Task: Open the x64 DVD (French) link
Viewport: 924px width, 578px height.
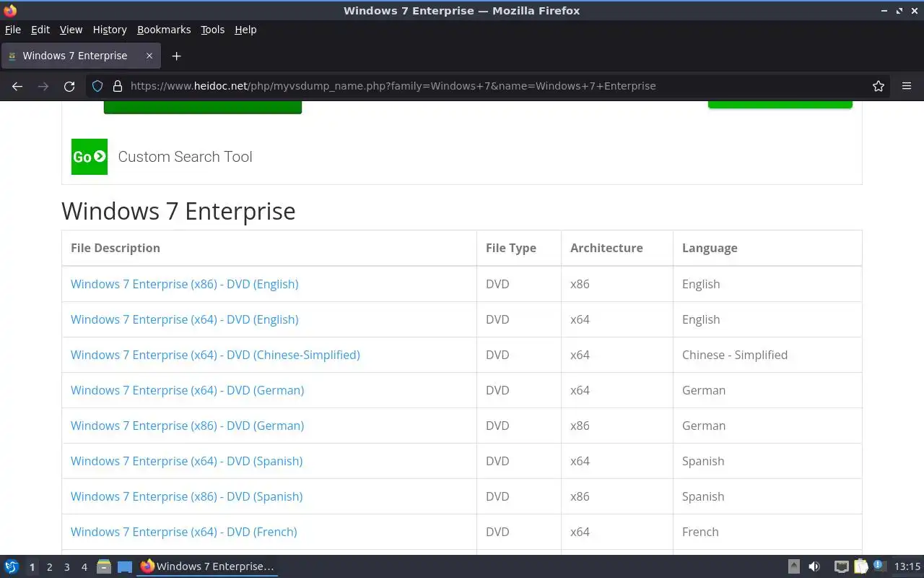Action: click(183, 532)
